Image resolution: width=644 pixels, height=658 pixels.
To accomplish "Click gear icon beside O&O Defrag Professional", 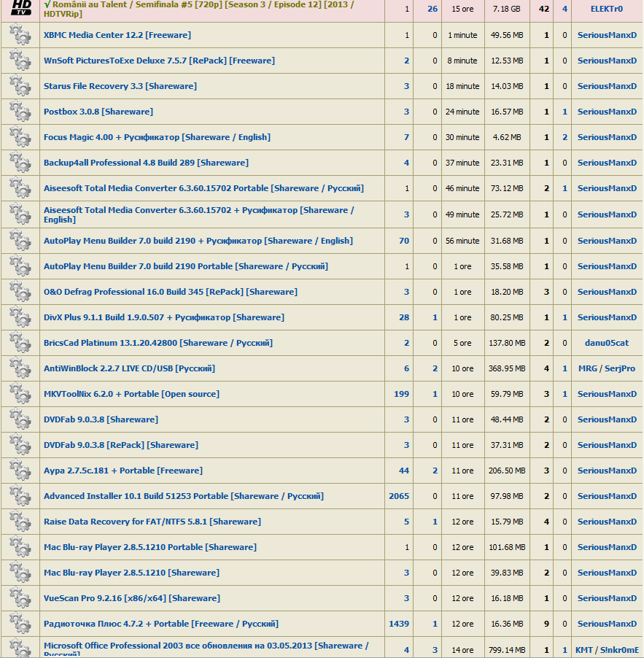I will click(20, 292).
